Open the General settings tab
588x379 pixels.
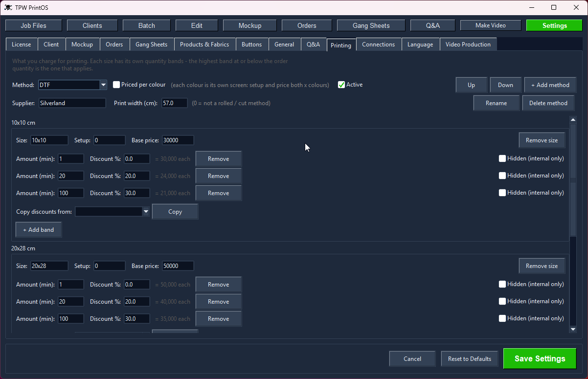tap(284, 45)
